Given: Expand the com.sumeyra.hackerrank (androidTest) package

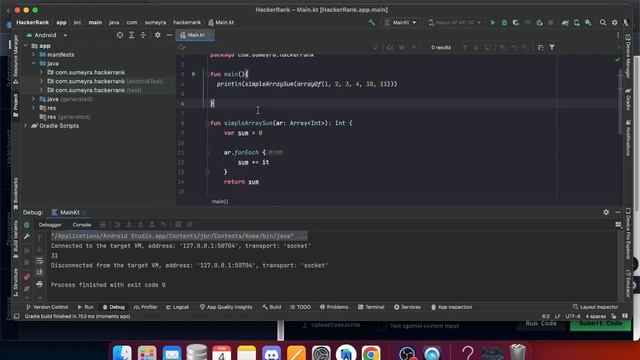Looking at the screenshot, I should 41,81.
